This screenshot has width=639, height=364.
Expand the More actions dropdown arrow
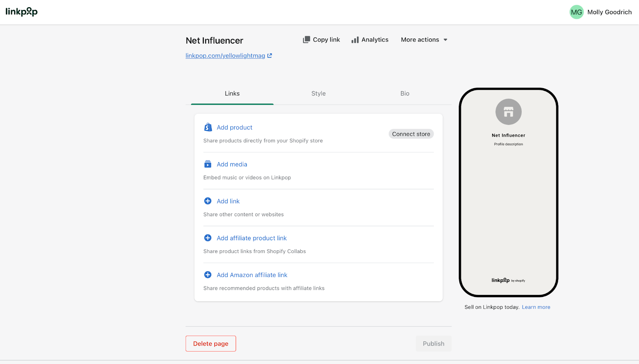[x=445, y=40]
